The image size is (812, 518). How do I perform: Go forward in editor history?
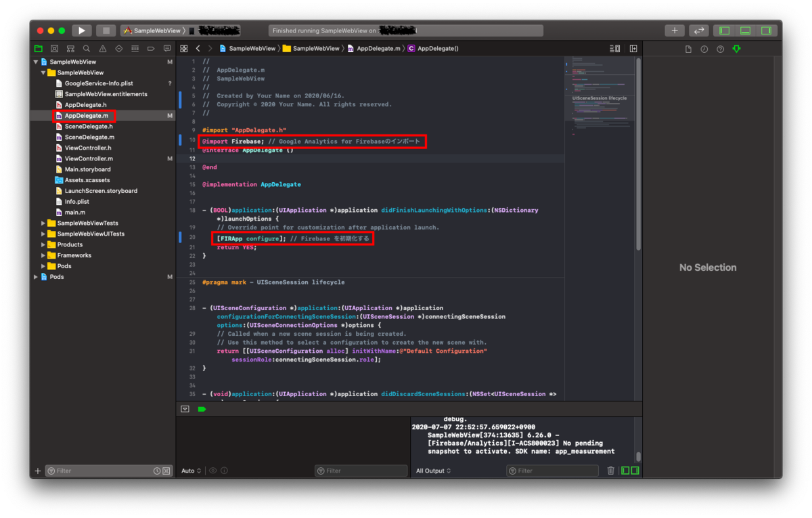(210, 49)
